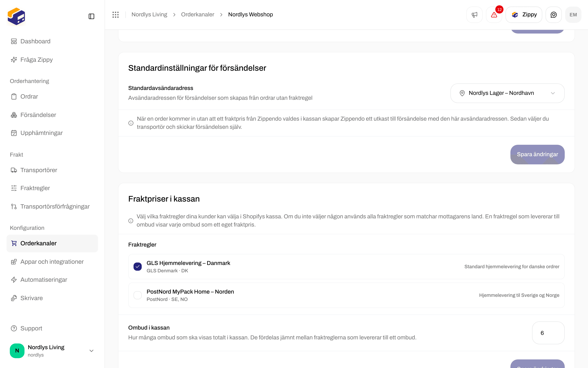Click the Försändelser boxes icon
Image resolution: width=588 pixels, height=368 pixels.
pyautogui.click(x=14, y=115)
